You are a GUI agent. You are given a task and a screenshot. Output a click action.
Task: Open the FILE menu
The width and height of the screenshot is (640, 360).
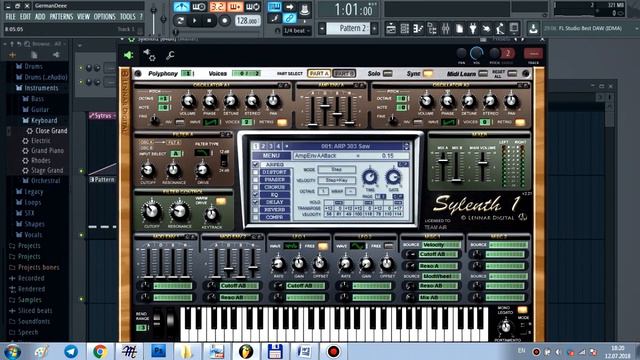11,17
